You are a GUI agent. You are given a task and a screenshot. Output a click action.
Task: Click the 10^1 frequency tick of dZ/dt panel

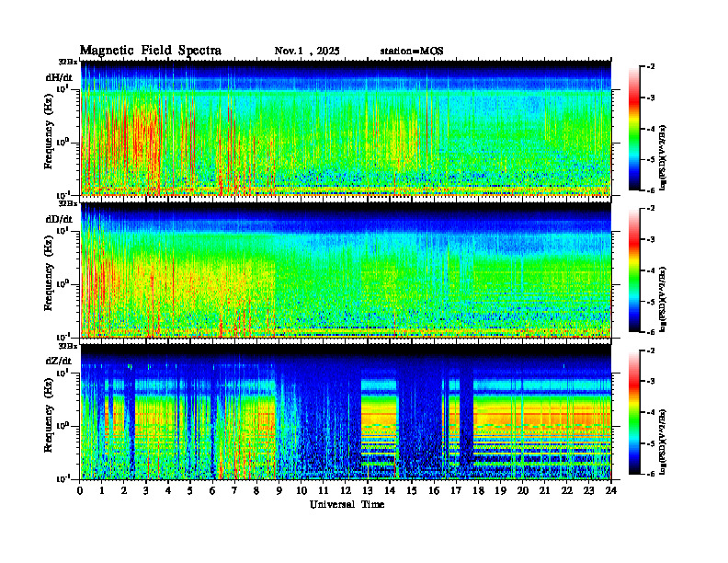pos(63,372)
